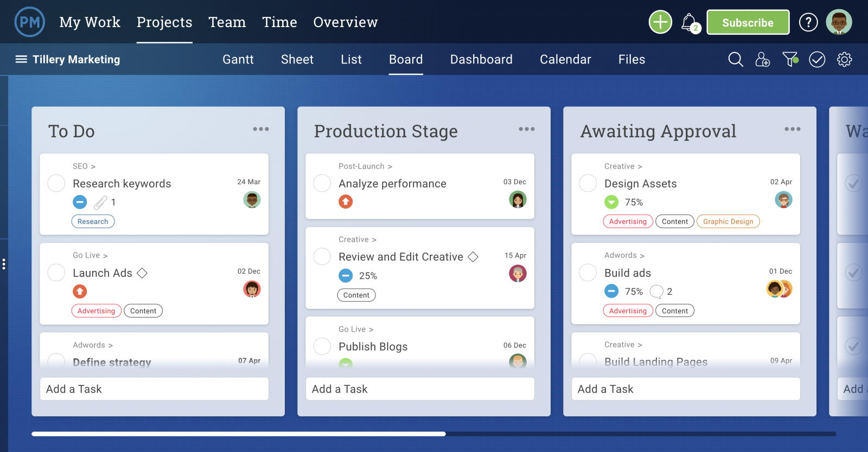The height and width of the screenshot is (452, 868).
Task: Expand Production Stage column three-dot menu
Action: (527, 129)
